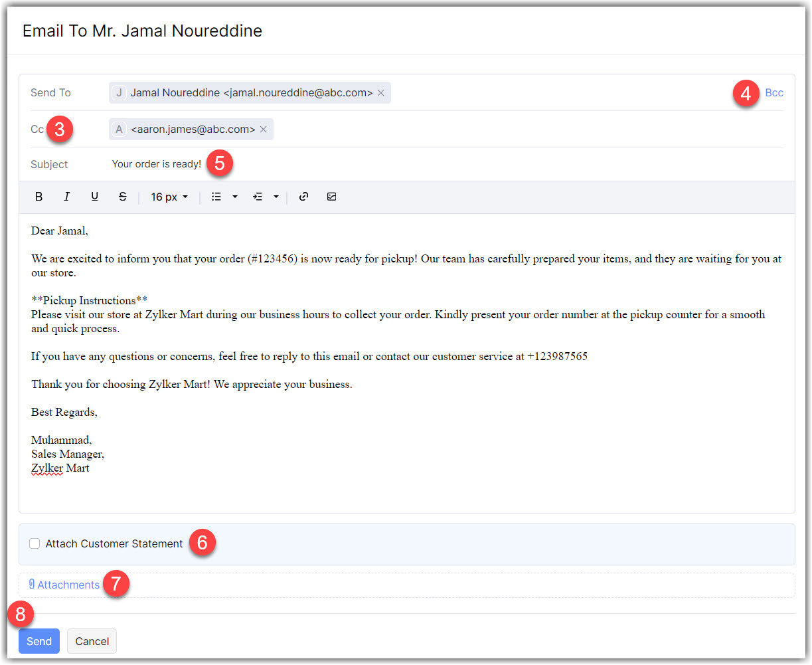The width and height of the screenshot is (812, 665).
Task: Click the Subject field text
Action: pyautogui.click(x=157, y=164)
